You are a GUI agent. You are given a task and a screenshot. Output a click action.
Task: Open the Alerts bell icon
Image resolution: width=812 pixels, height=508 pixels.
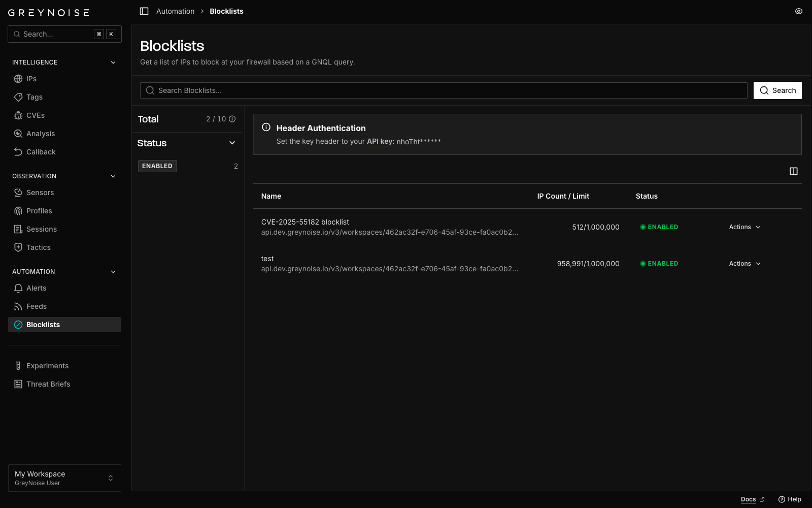[18, 288]
